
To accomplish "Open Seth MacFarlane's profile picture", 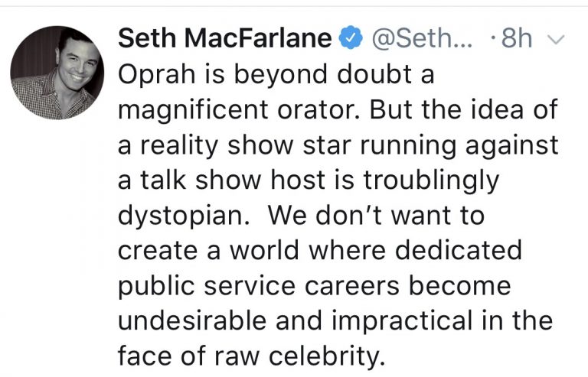I will 57,73.
